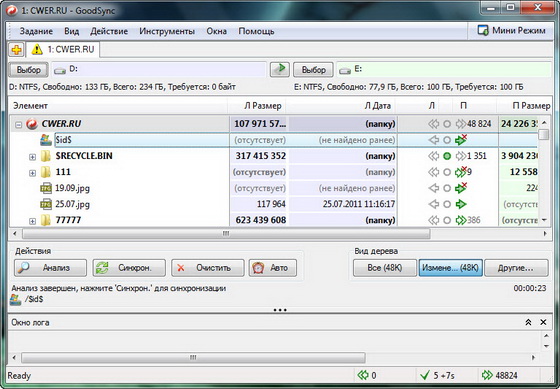The width and height of the screenshot is (560, 389).
Task: Click the 19.09.jpg file icon
Action: 46,188
